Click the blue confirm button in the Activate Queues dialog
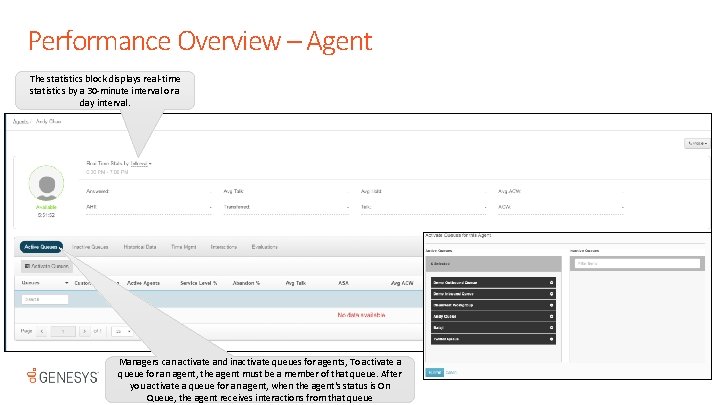This screenshot has height=405, width=720. (434, 372)
